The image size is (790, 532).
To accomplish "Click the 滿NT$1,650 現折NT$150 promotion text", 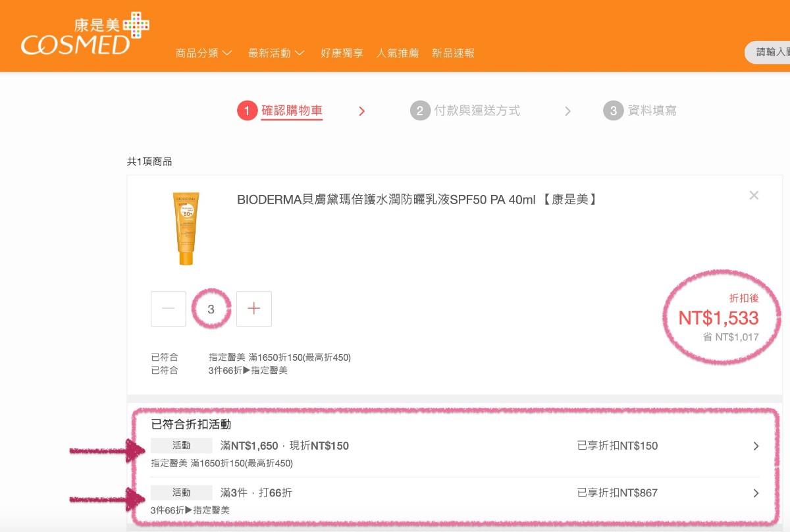I will (x=284, y=446).
